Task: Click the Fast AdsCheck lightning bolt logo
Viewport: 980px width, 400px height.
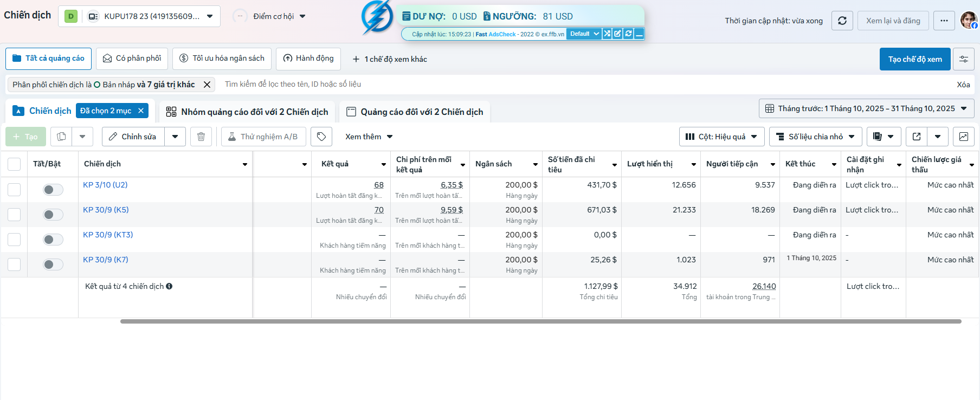Action: pyautogui.click(x=377, y=17)
